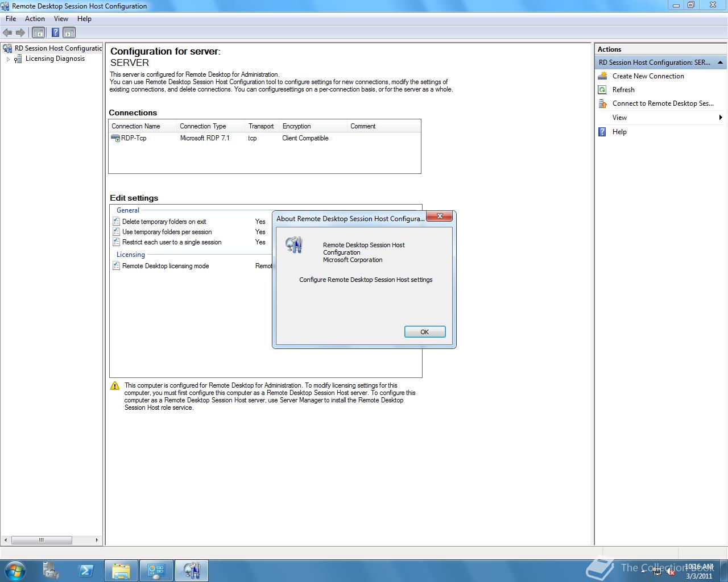
Task: Open the Windows Start menu
Action: [14, 570]
